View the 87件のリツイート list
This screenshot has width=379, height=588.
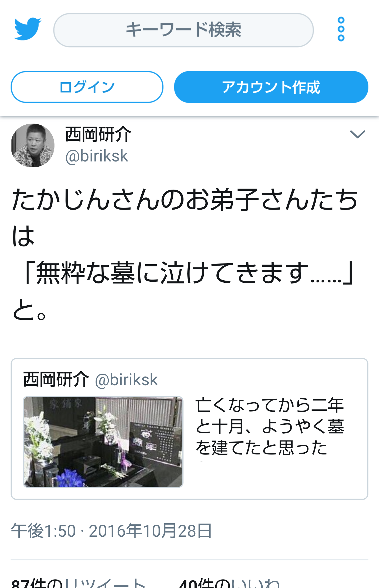pos(78,583)
